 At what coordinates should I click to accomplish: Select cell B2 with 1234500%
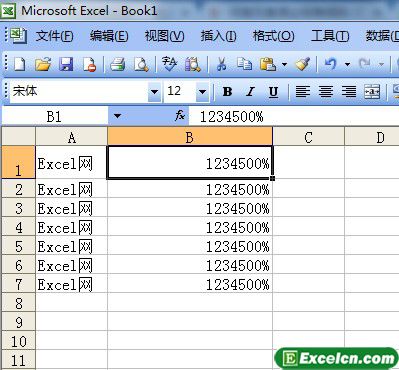[x=190, y=189]
